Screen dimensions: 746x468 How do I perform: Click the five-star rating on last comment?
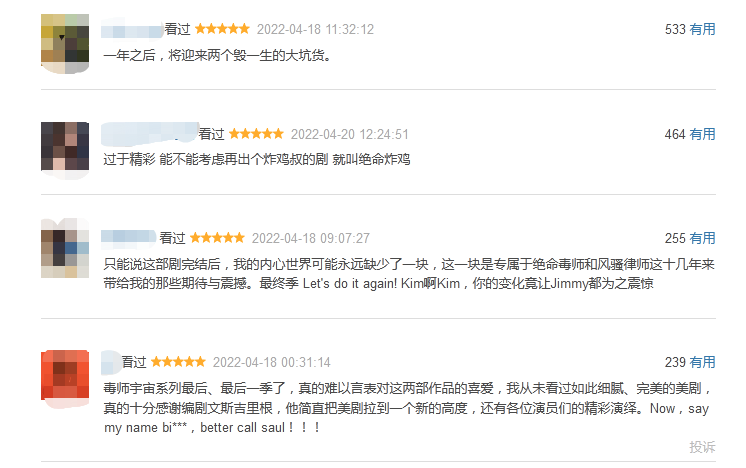point(178,362)
